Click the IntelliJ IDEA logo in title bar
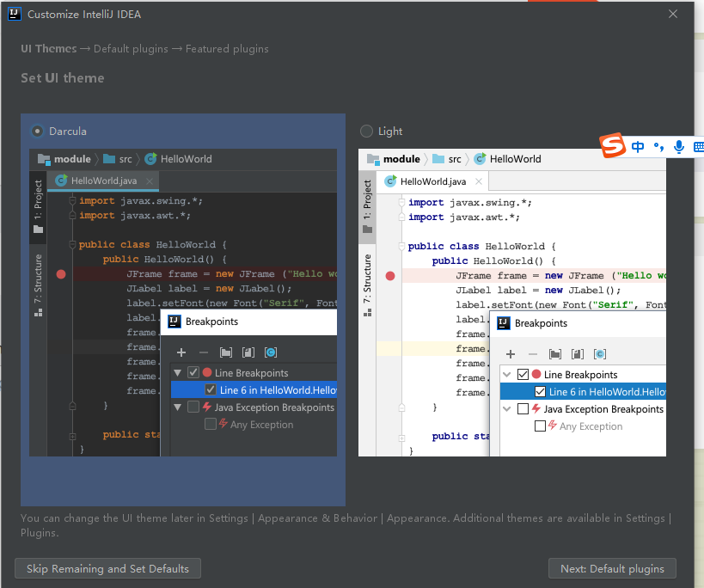 (x=15, y=14)
